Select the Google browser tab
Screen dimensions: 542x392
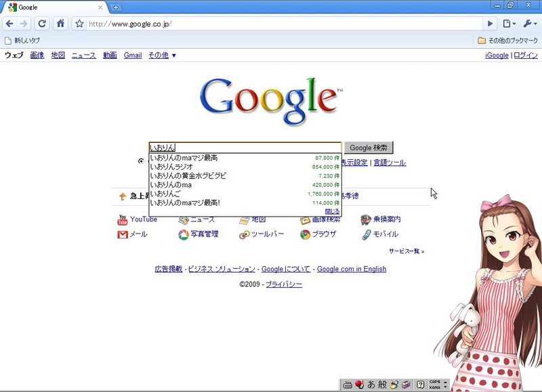tap(56, 7)
